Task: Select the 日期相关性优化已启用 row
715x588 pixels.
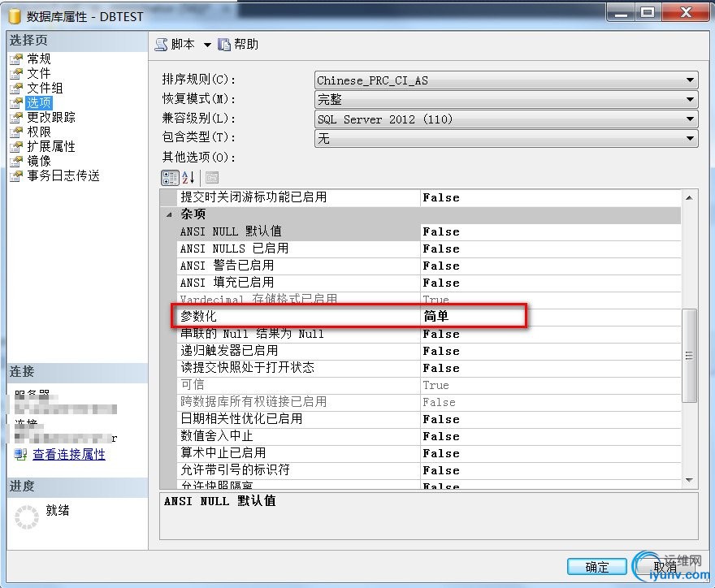Action: click(x=429, y=419)
